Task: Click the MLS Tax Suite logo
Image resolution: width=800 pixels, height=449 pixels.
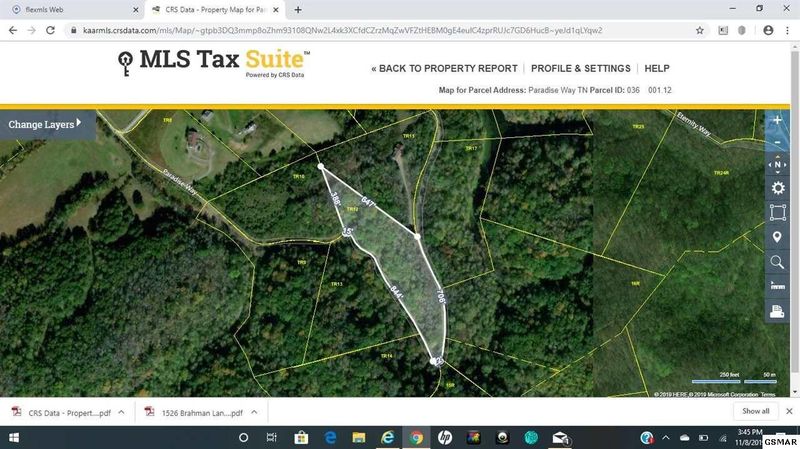Action: [x=214, y=63]
